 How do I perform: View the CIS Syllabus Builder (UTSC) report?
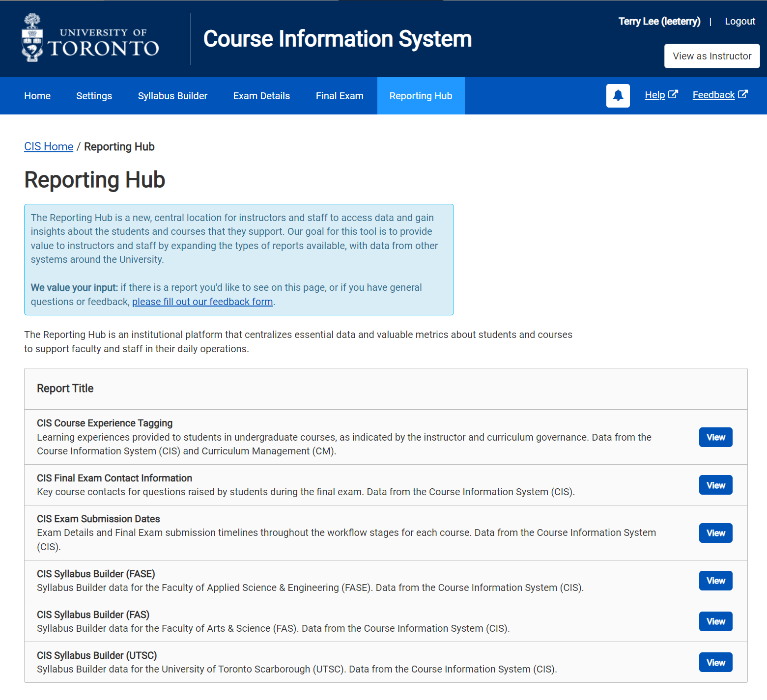pyautogui.click(x=715, y=662)
